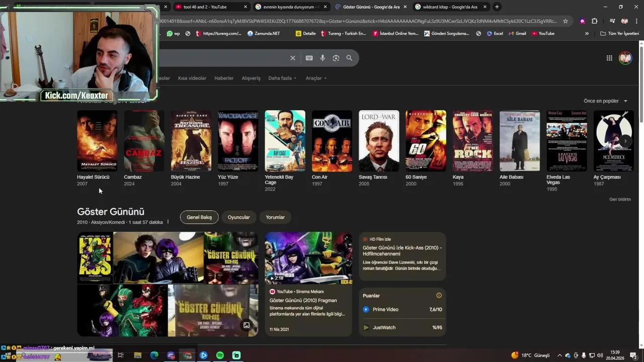Open the Kaya The Rock film poster
The height and width of the screenshot is (362, 644).
pyautogui.click(x=472, y=141)
